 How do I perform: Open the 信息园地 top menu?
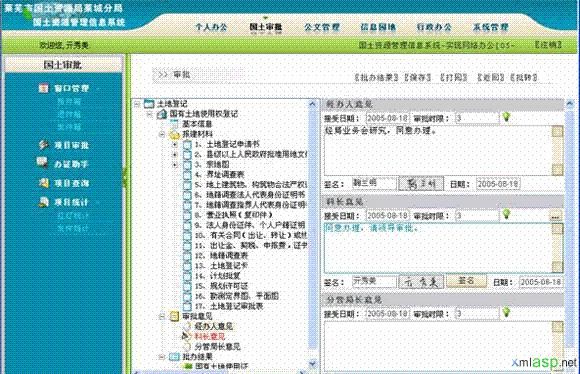click(378, 27)
